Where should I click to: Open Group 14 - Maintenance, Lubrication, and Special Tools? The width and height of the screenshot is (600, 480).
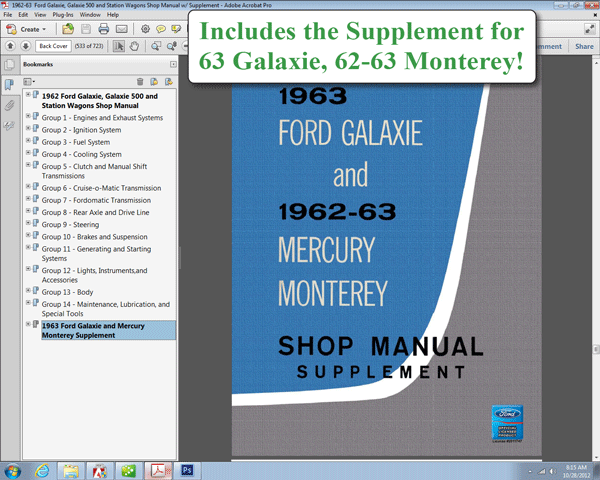106,309
